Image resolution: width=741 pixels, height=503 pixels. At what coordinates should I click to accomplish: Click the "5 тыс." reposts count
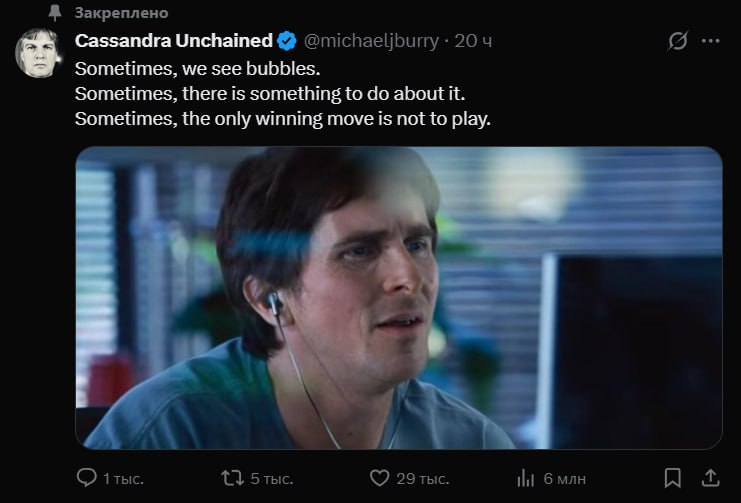(269, 479)
